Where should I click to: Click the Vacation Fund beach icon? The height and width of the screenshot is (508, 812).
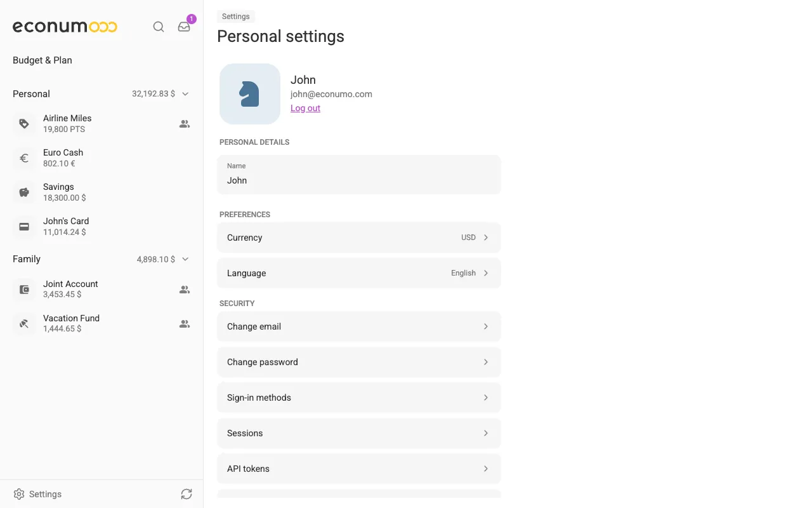24,324
